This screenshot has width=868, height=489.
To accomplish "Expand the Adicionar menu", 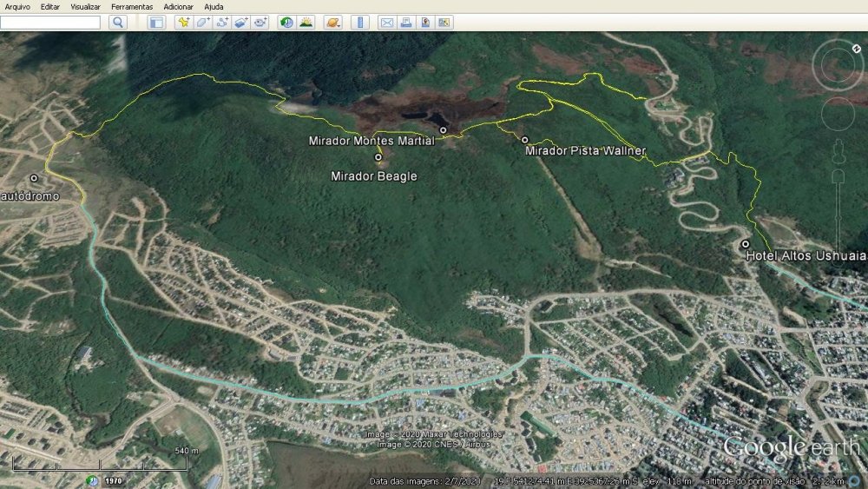I will point(178,7).
